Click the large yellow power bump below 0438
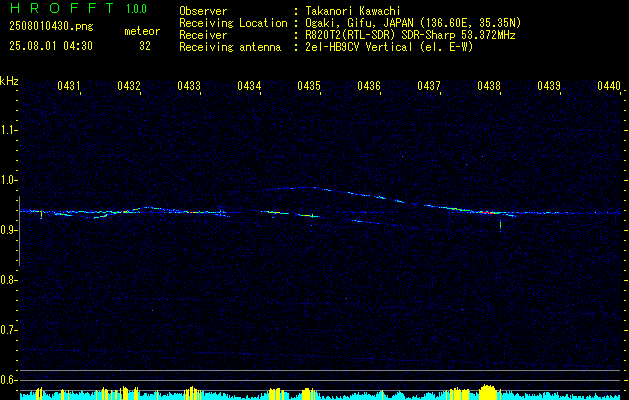 pos(487,391)
